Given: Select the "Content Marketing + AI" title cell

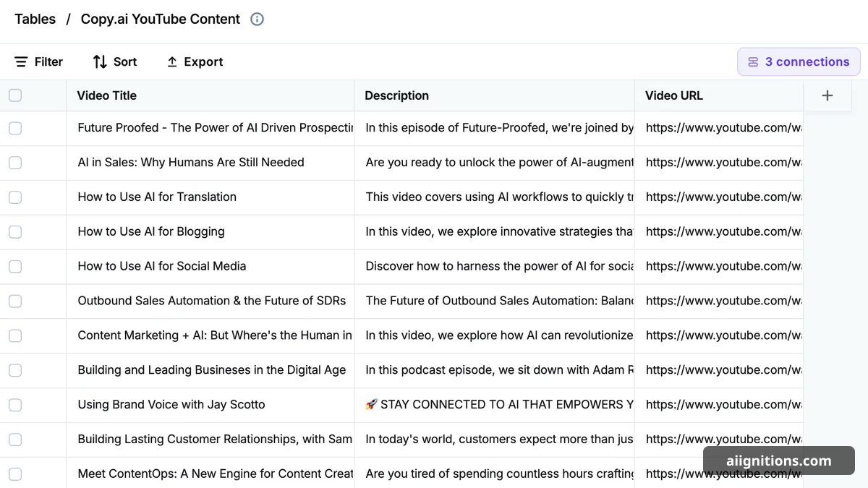Looking at the screenshot, I should coord(210,335).
